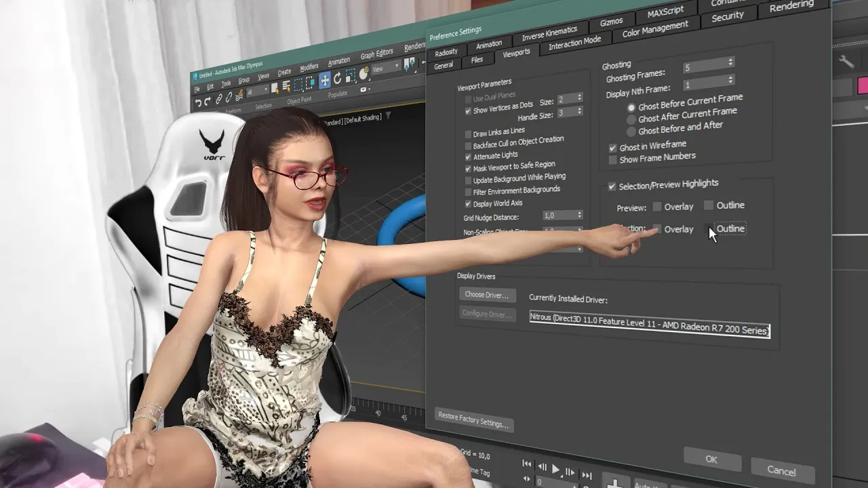Select Ghost Before Current Frame option

tap(631, 108)
